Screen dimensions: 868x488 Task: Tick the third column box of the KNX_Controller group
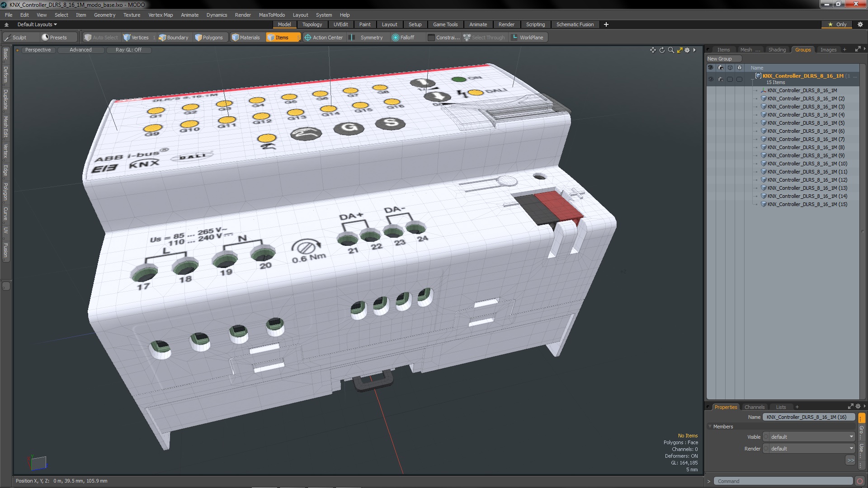coord(730,80)
